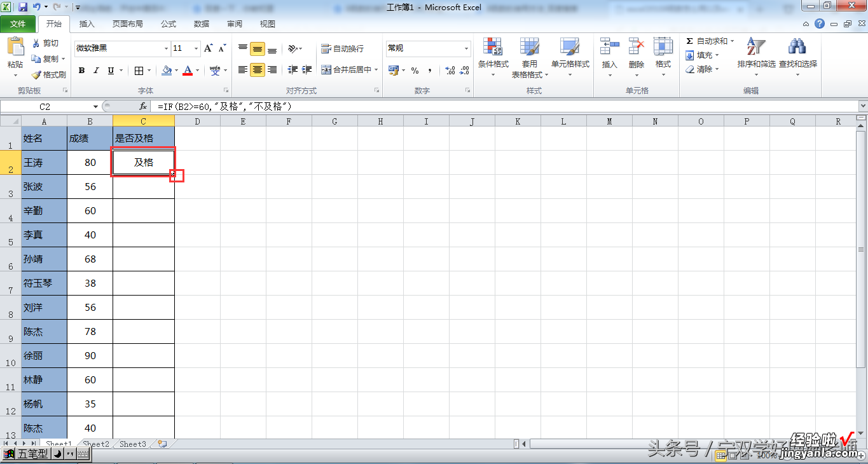
Task: Switch to the Sheet2 worksheet tab
Action: click(x=96, y=444)
